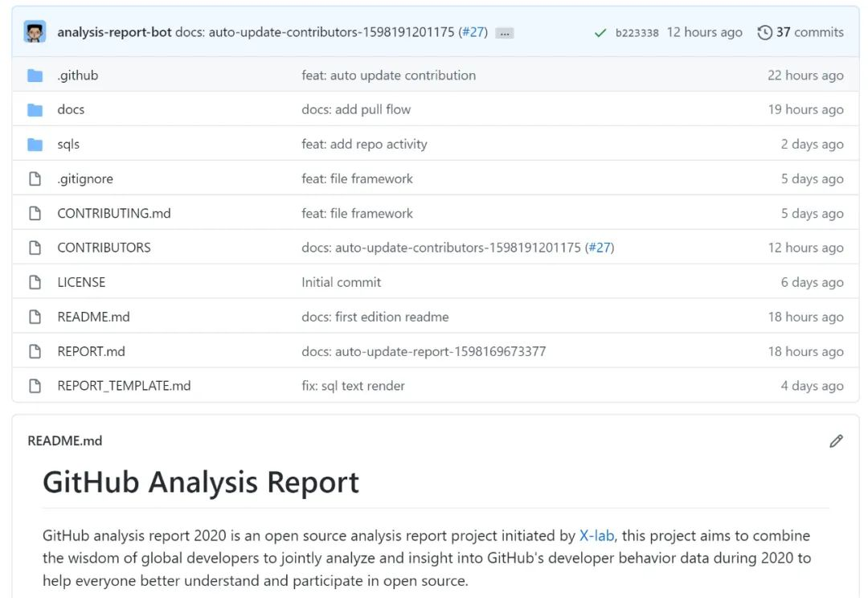
Task: Open the docs folder
Action: (71, 109)
